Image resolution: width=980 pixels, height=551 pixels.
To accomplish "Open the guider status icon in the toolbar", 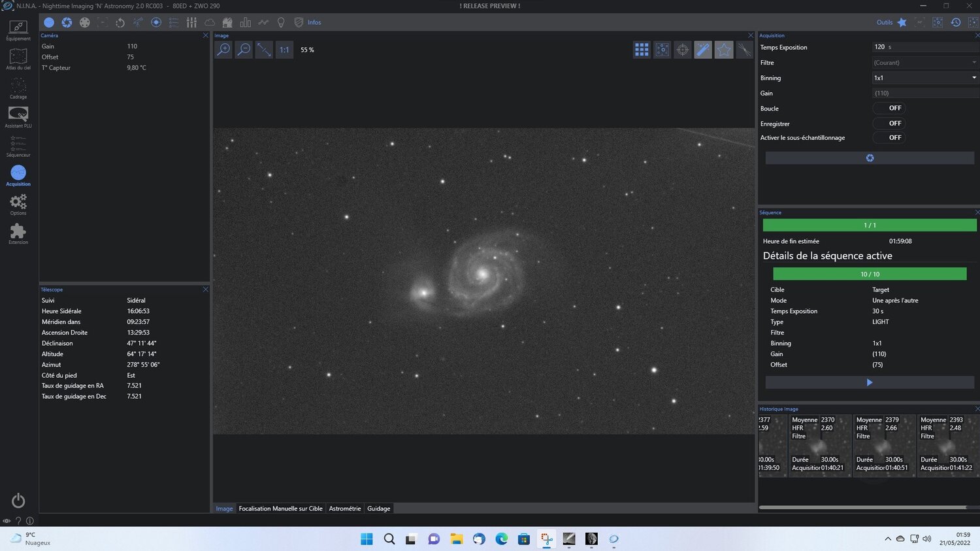I will click(155, 22).
